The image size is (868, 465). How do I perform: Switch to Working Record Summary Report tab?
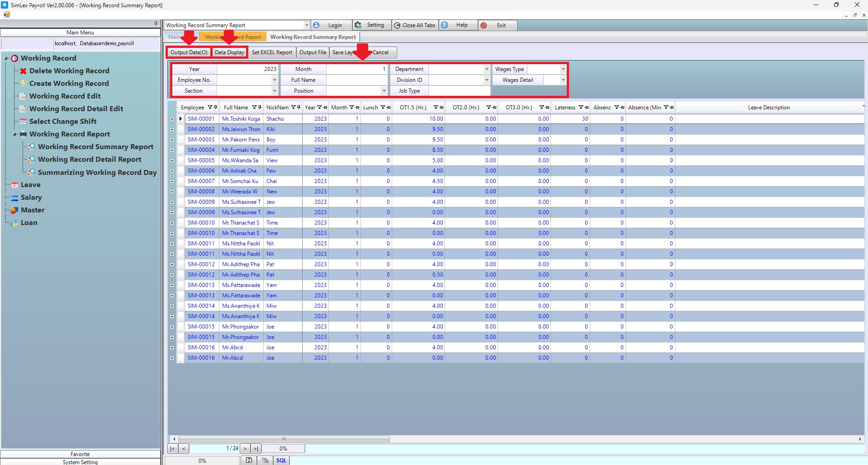313,37
